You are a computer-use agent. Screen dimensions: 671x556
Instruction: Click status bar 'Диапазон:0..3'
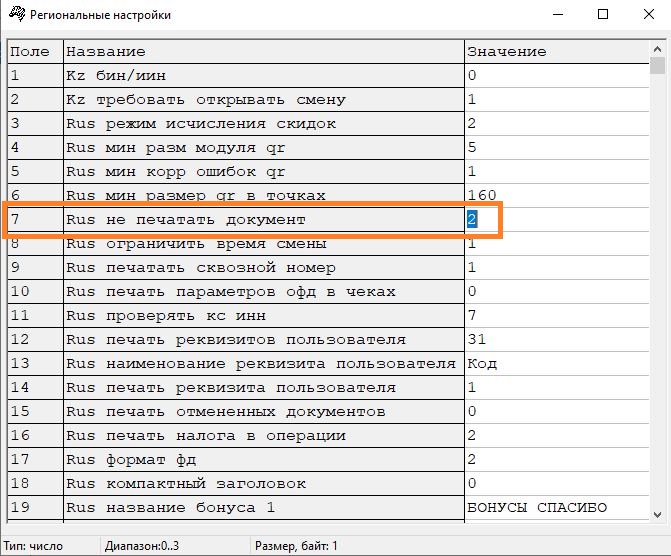[142, 546]
